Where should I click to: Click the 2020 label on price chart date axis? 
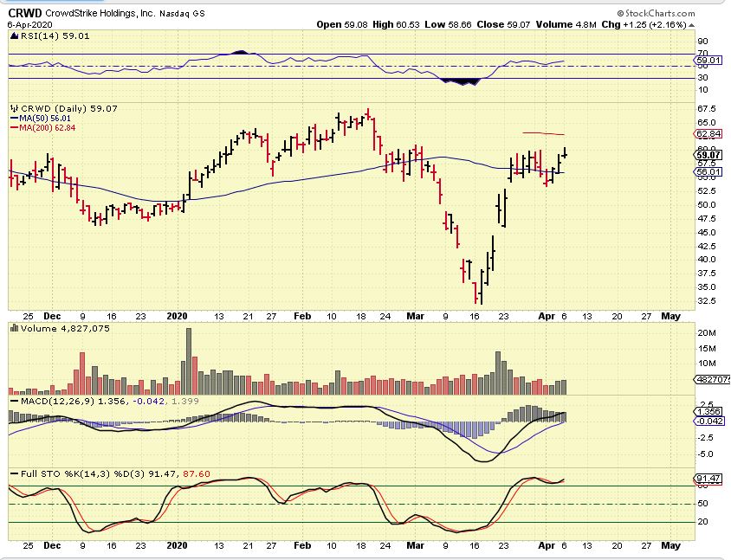click(177, 316)
